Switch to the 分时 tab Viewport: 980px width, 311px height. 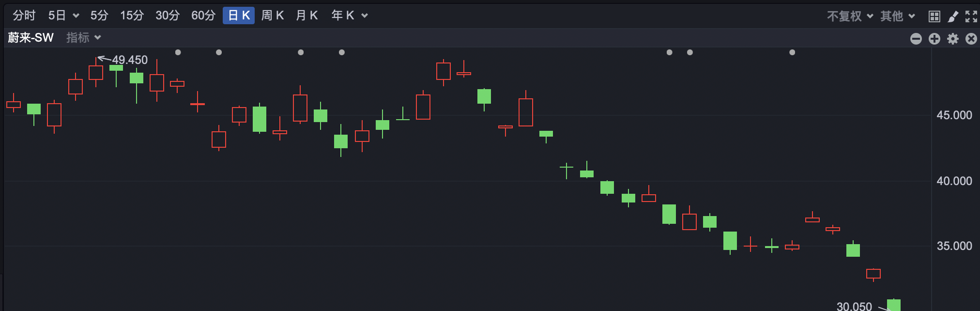pyautogui.click(x=24, y=16)
